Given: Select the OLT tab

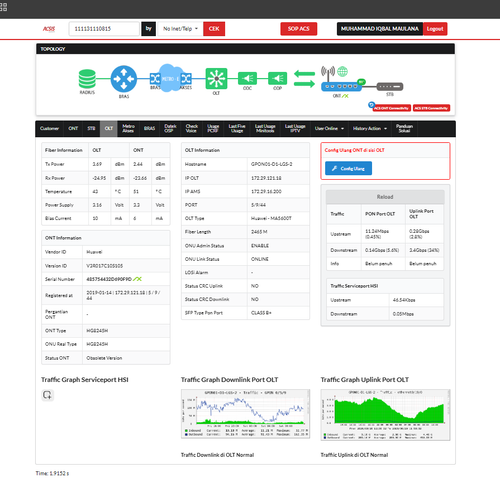Looking at the screenshot, I should 109,129.
